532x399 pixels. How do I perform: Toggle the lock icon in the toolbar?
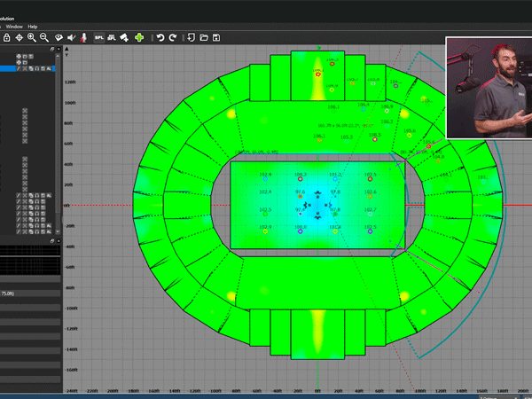coord(6,37)
